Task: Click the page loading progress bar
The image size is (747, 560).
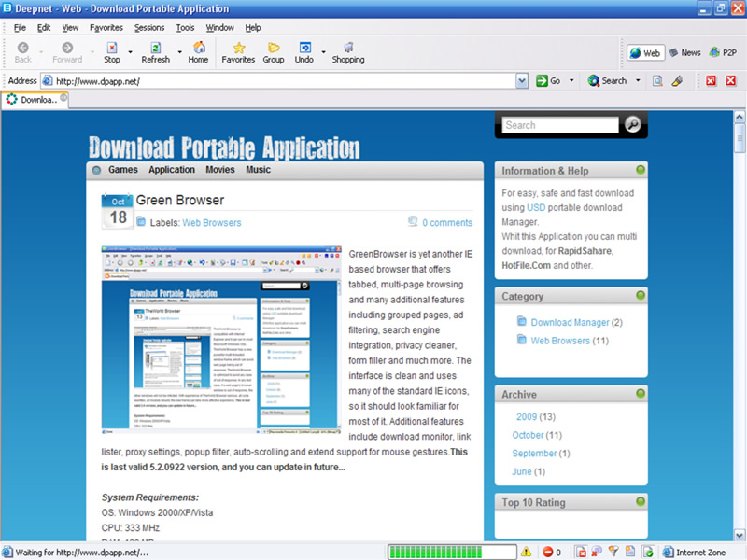Action: (x=452, y=552)
